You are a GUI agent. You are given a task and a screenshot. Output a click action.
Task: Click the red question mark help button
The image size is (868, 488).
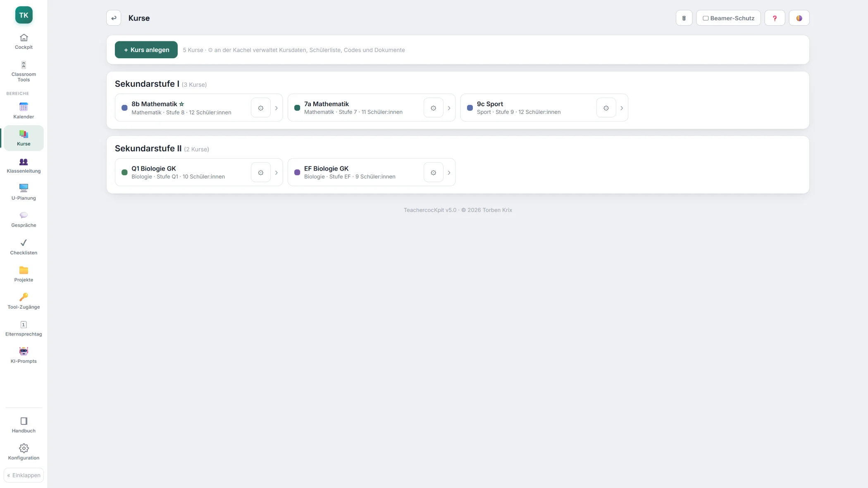point(775,18)
